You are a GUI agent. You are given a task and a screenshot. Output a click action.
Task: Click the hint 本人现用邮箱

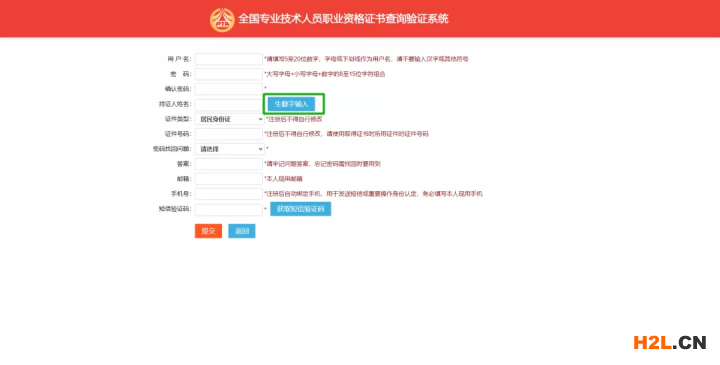coord(283,179)
